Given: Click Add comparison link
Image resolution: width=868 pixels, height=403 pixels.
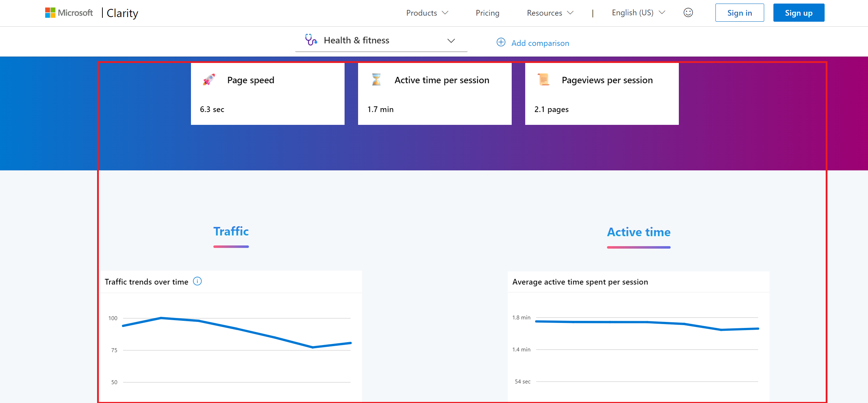Looking at the screenshot, I should [x=540, y=43].
